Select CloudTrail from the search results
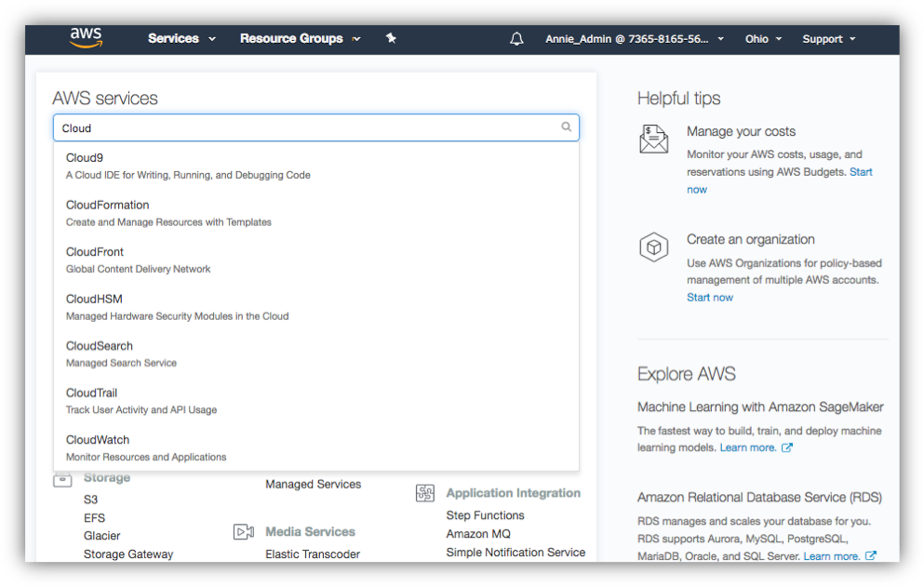 [315, 401]
